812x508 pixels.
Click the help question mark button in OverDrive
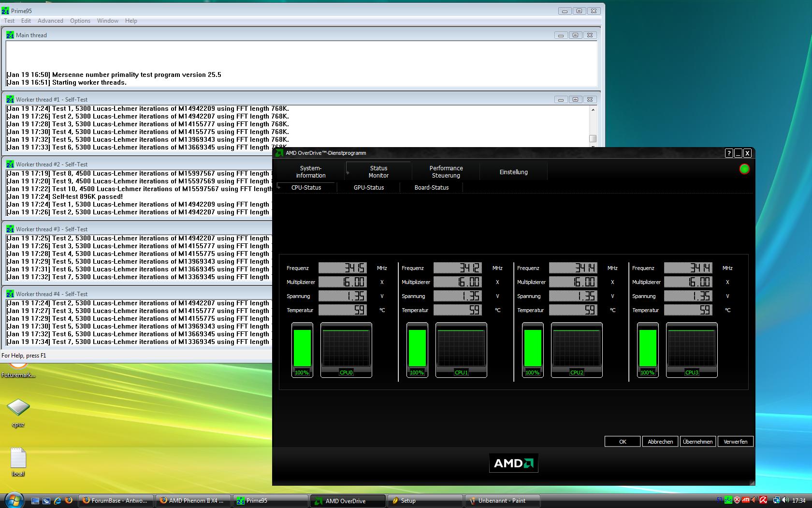pos(729,153)
